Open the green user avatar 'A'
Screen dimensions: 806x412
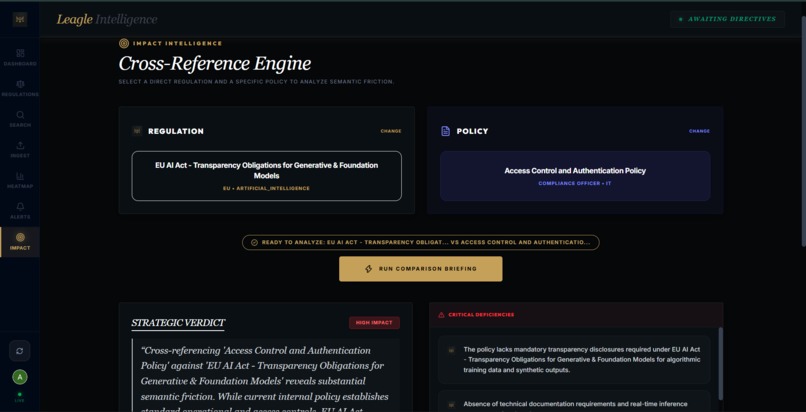[x=20, y=378]
